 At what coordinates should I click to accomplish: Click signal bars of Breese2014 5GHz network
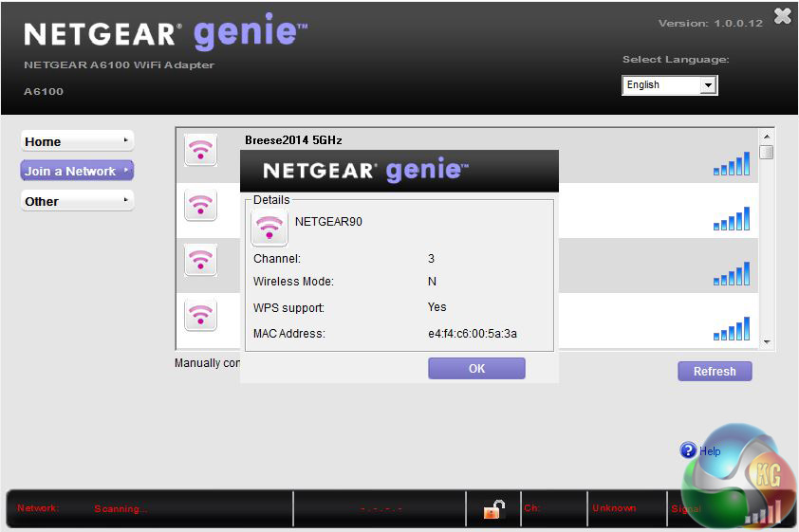(732, 164)
